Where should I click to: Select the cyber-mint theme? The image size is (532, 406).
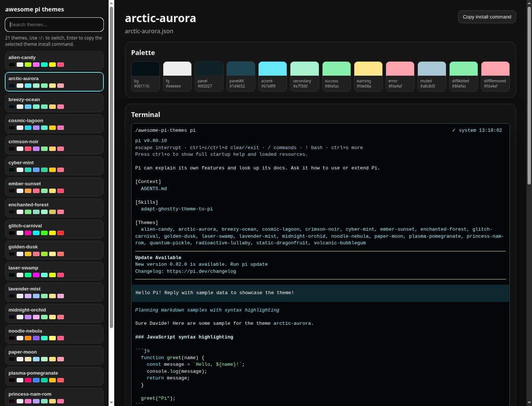[54, 166]
